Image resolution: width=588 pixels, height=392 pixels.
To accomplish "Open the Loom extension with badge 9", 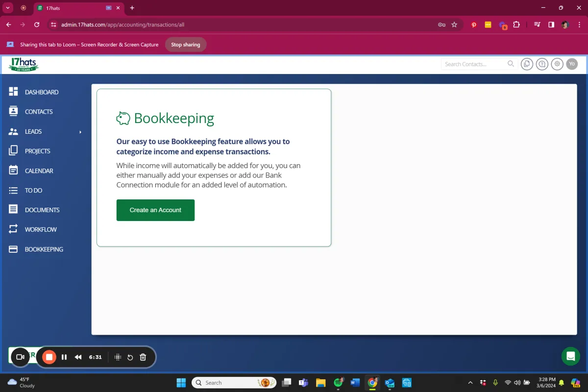I will (x=503, y=25).
